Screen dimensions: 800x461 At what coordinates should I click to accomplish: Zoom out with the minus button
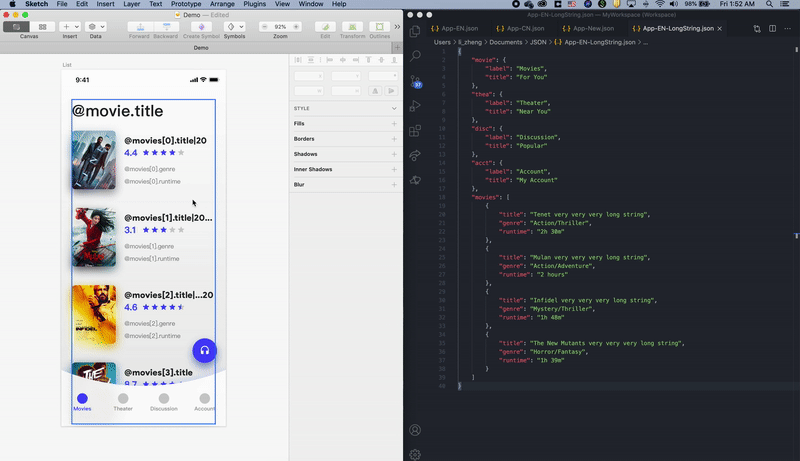click(x=264, y=27)
